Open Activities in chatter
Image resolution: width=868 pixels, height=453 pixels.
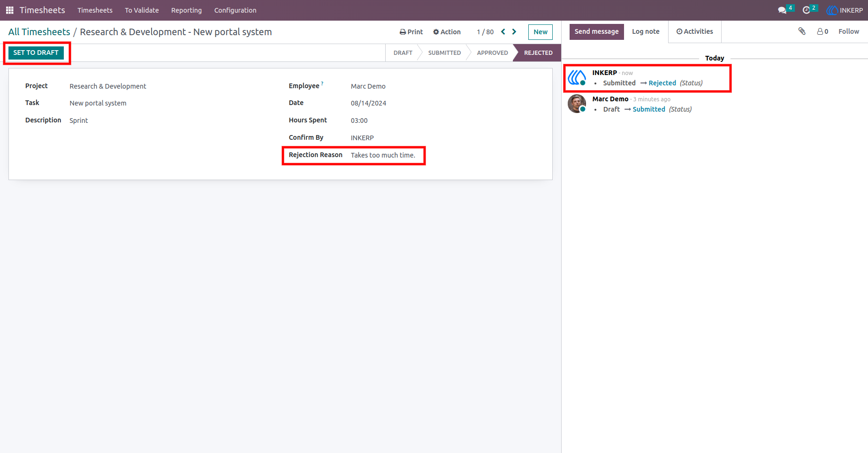point(694,31)
